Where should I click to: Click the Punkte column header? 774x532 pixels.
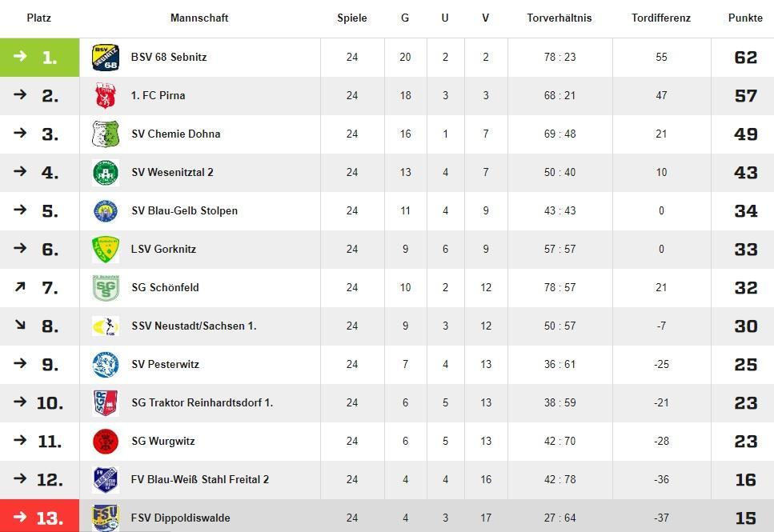745,18
